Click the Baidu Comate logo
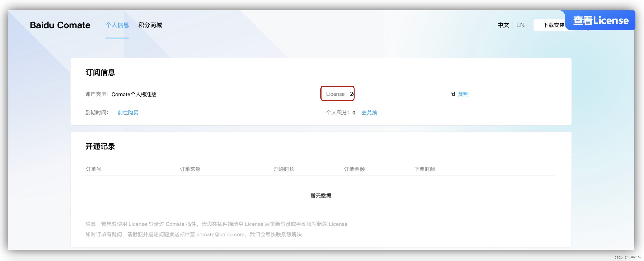Viewport: 644px width, 261px height. (60, 25)
